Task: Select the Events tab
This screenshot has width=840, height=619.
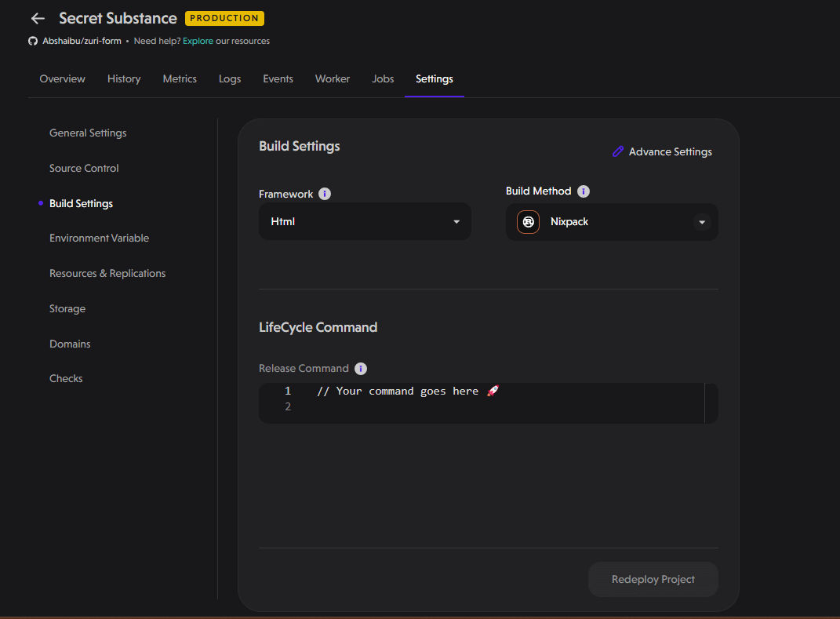Action: (x=278, y=78)
